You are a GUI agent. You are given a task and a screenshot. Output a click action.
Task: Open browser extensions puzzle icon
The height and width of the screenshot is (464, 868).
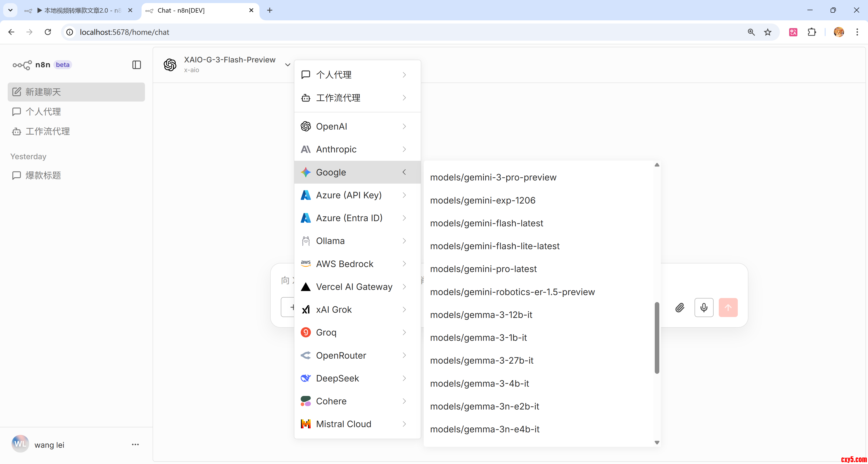point(812,32)
